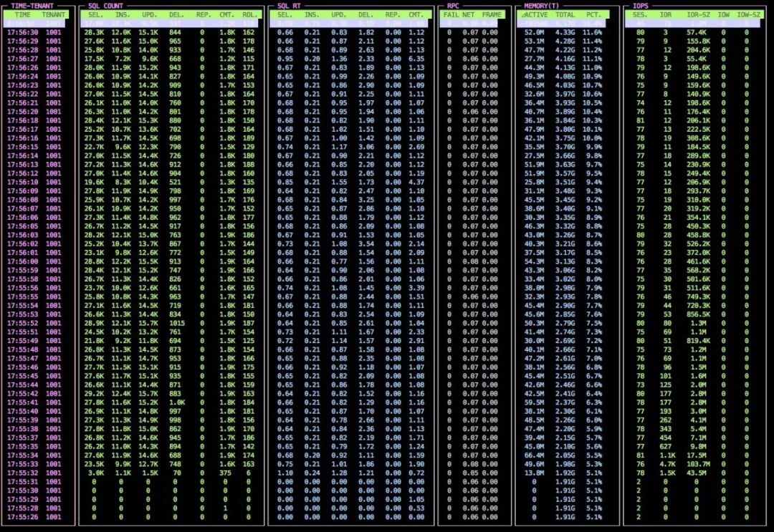Click the ACTIVE memory column header
Image resolution: width=774 pixels, height=532 pixels.
tap(535, 15)
